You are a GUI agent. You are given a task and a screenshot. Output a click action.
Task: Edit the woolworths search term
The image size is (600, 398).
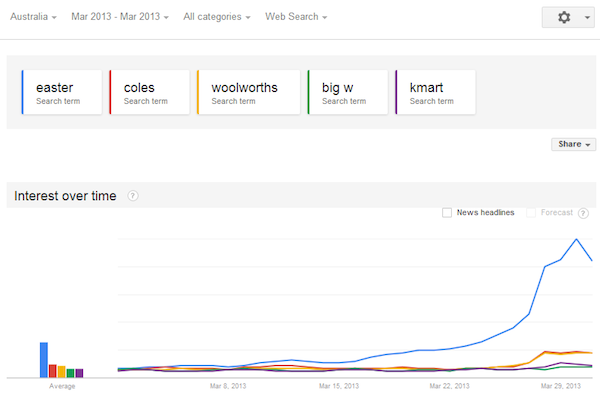[249, 92]
